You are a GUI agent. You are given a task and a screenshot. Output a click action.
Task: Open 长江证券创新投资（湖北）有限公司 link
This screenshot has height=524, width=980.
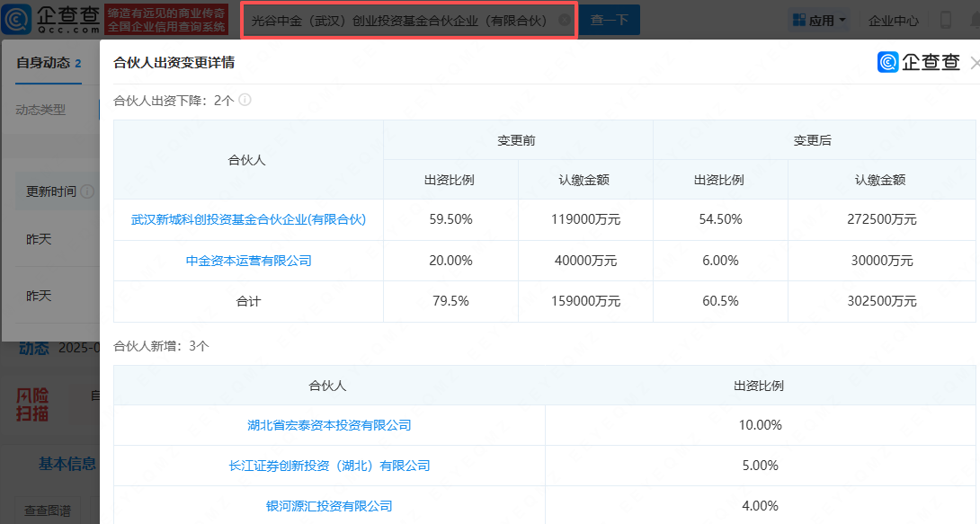tap(329, 466)
